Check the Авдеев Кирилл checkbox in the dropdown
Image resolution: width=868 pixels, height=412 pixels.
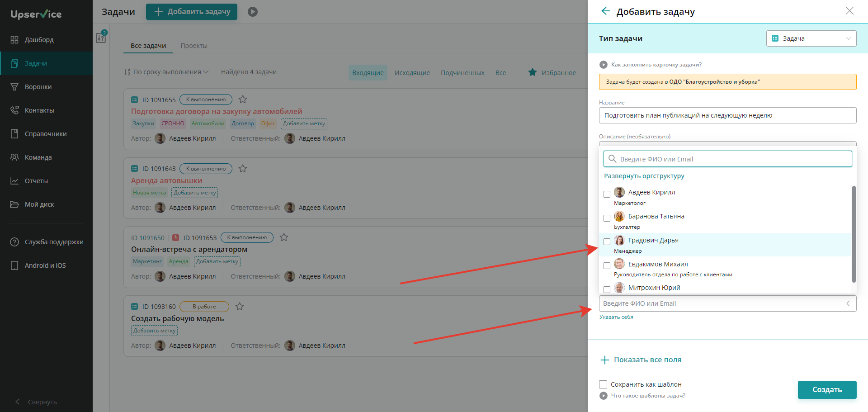pos(607,194)
